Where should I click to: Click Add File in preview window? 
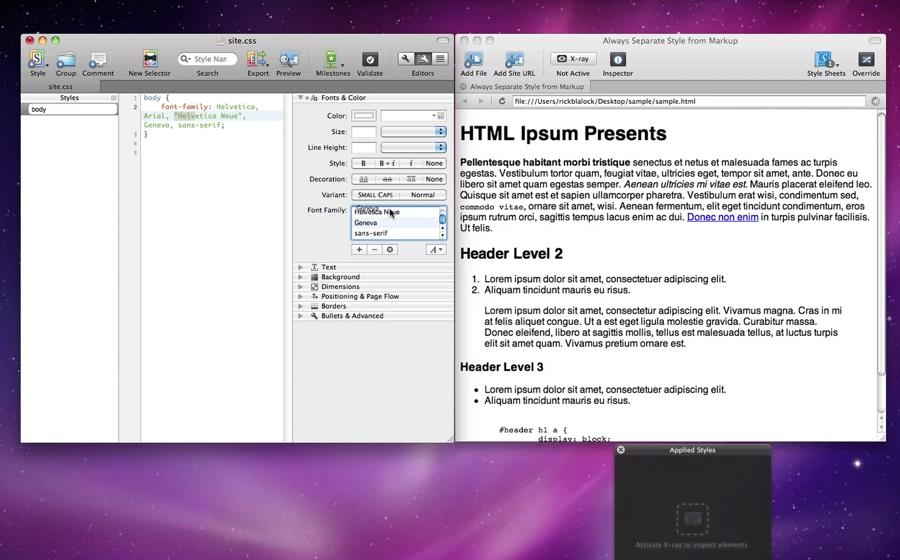(x=474, y=60)
